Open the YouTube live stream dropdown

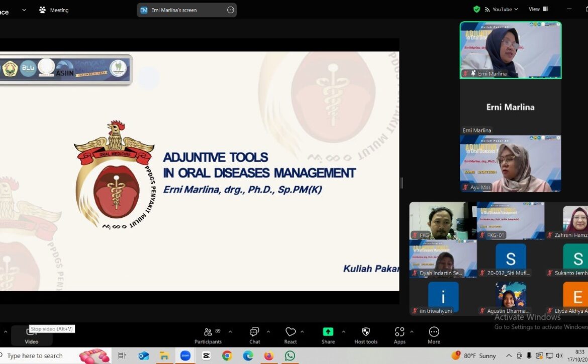click(502, 10)
